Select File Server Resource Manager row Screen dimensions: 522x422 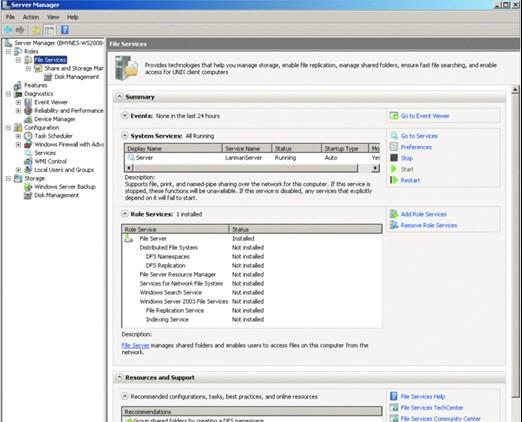pos(252,275)
